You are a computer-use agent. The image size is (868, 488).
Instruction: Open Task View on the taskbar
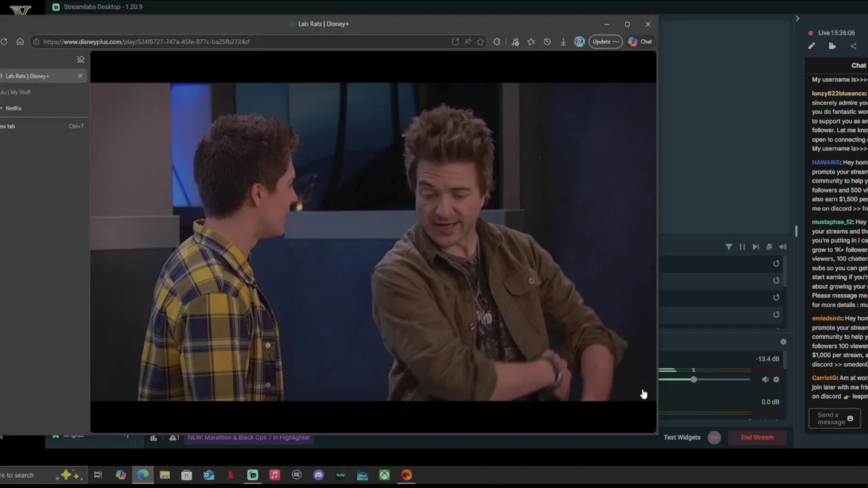point(98,475)
